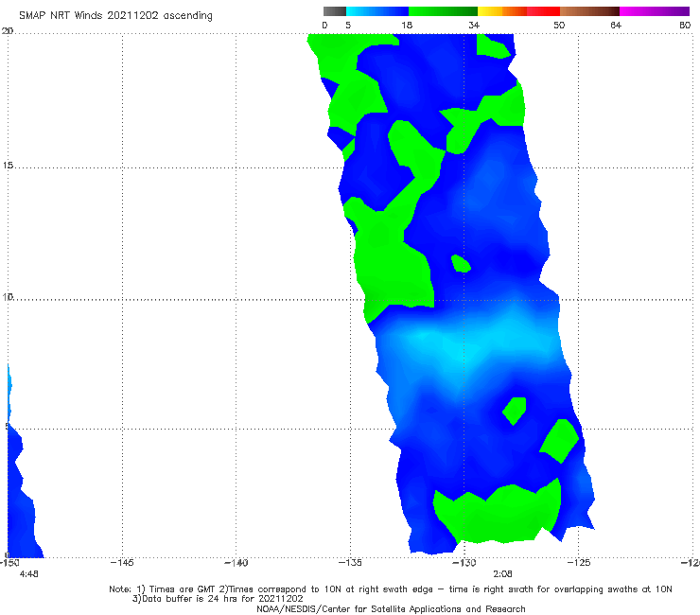
Task: Click the color bar label '64'
Action: pos(616,26)
